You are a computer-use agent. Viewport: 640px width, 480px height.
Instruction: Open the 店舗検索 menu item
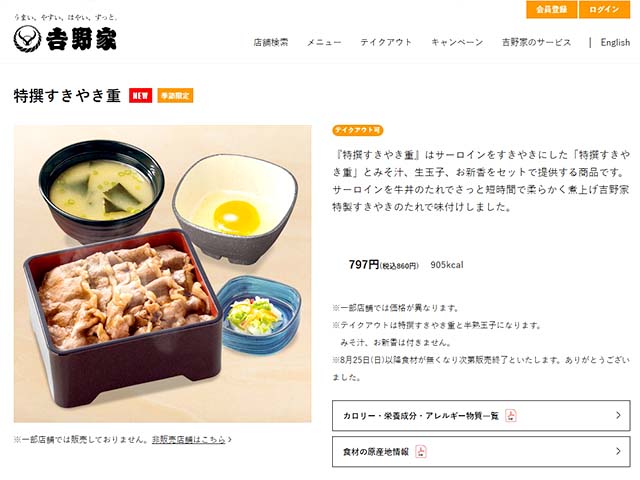(x=271, y=42)
